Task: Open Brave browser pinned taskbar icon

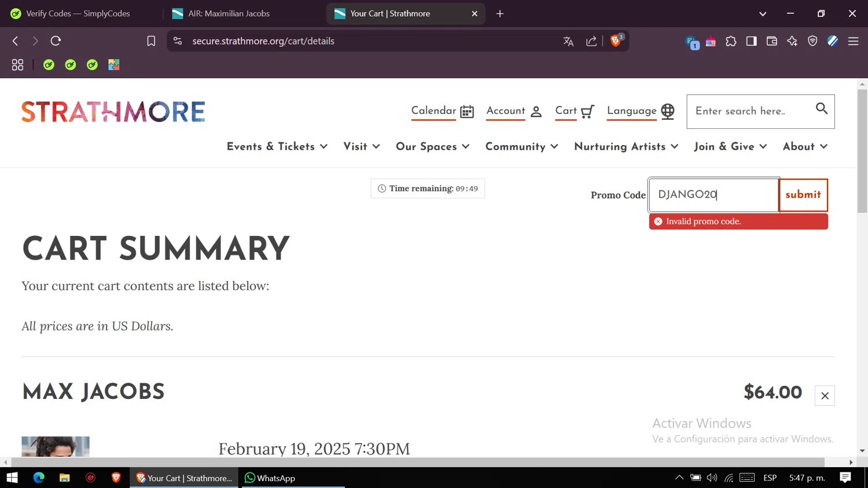Action: pos(116,478)
